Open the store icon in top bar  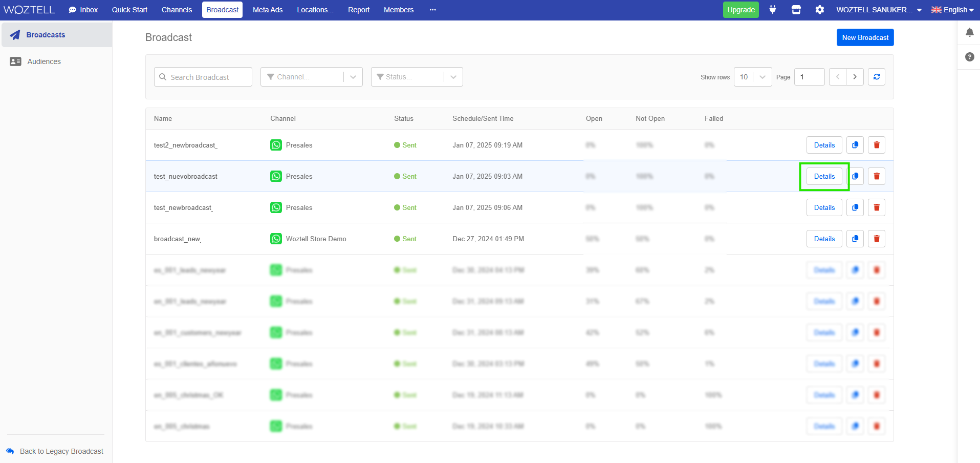coord(796,10)
